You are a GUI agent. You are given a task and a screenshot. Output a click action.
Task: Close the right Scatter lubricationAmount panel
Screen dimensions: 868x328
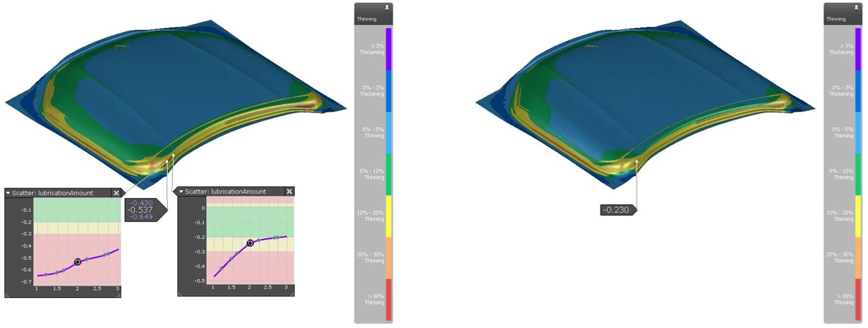click(x=289, y=191)
